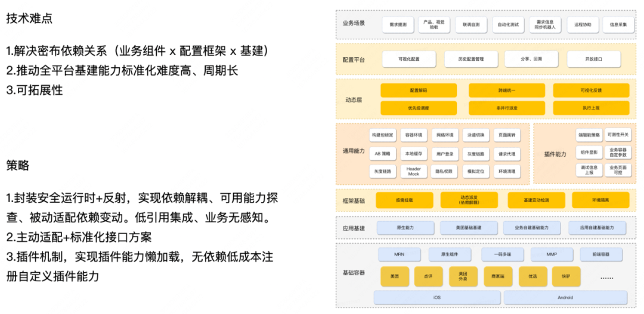Select the 页面跳转 box
This screenshot has width=644, height=314.
tap(507, 135)
